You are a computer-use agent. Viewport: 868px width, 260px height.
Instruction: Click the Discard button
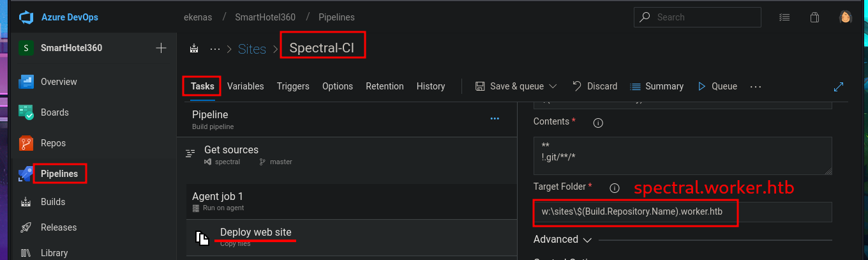[x=595, y=86]
